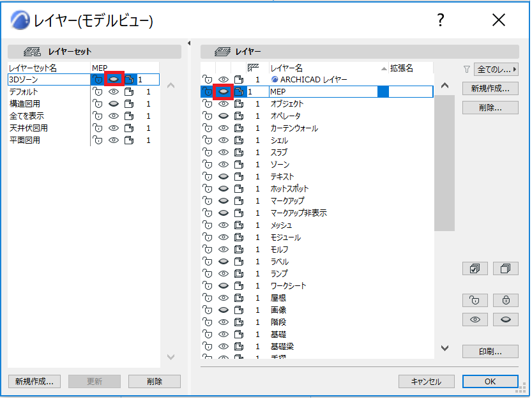Viewport: 532px width, 399px height.
Task: Click lock icon for 構造図用 layer set
Action: (98, 104)
